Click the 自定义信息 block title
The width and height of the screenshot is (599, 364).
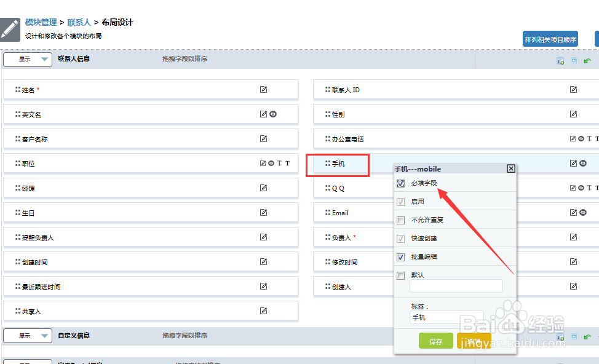74,335
